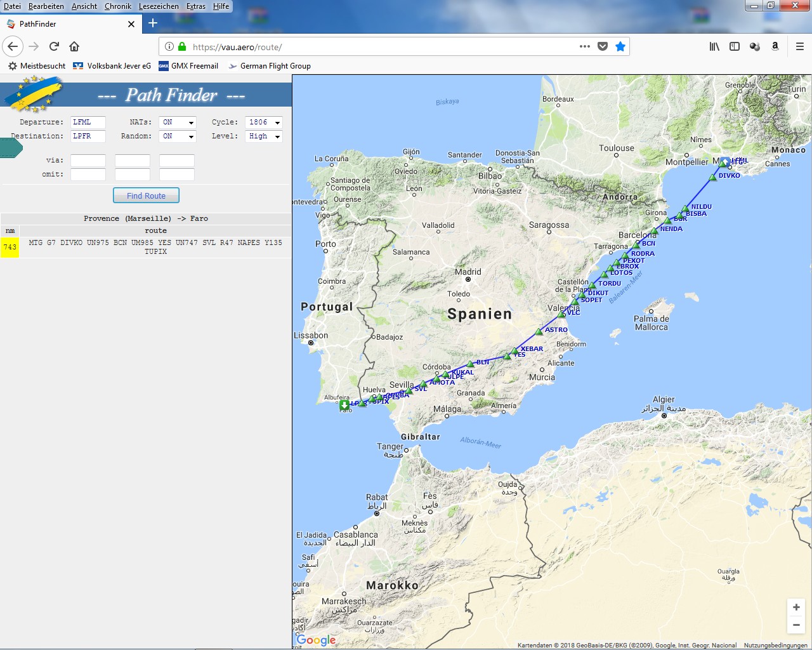Expand the Random dropdown
The width and height of the screenshot is (812, 650).
(177, 136)
